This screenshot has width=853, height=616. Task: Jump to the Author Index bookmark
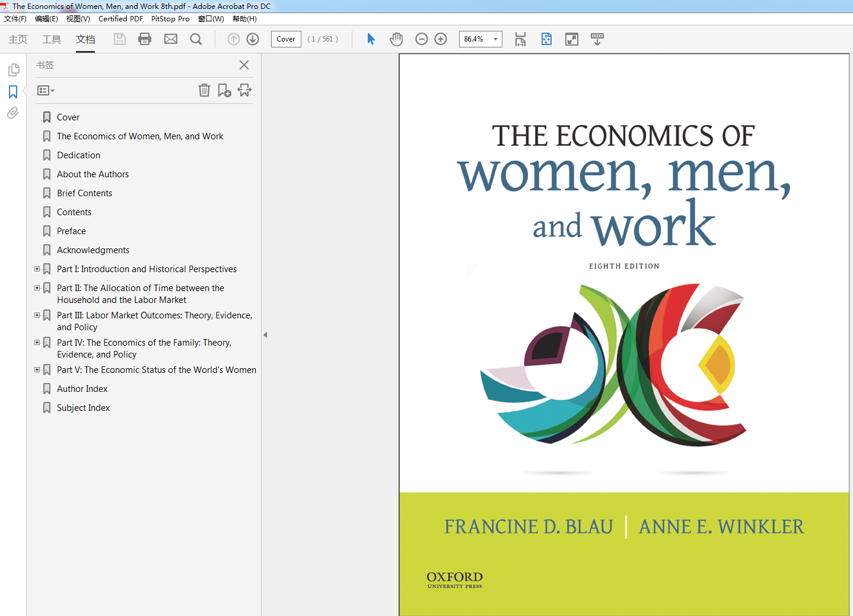(82, 389)
